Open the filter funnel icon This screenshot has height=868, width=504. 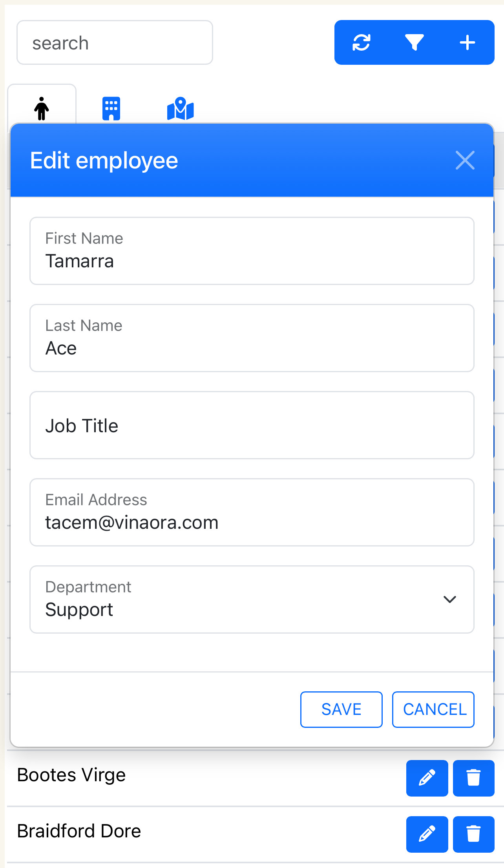click(x=415, y=42)
